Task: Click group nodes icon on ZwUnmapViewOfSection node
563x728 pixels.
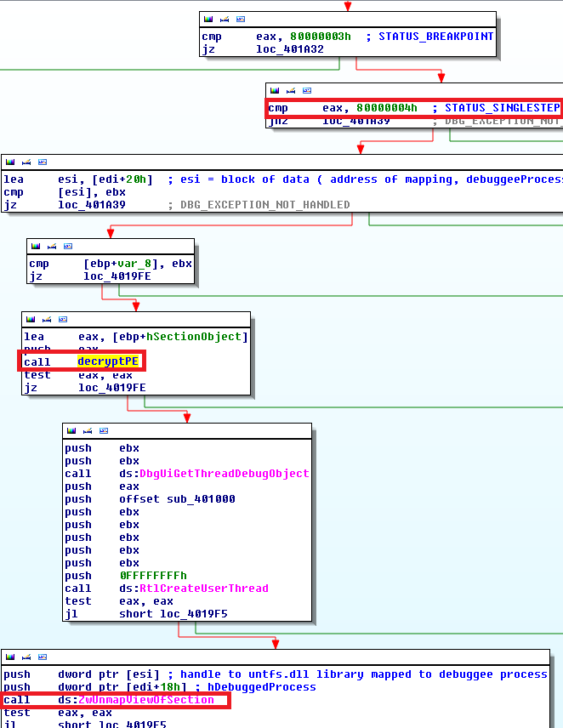Action: pyautogui.click(x=43, y=657)
